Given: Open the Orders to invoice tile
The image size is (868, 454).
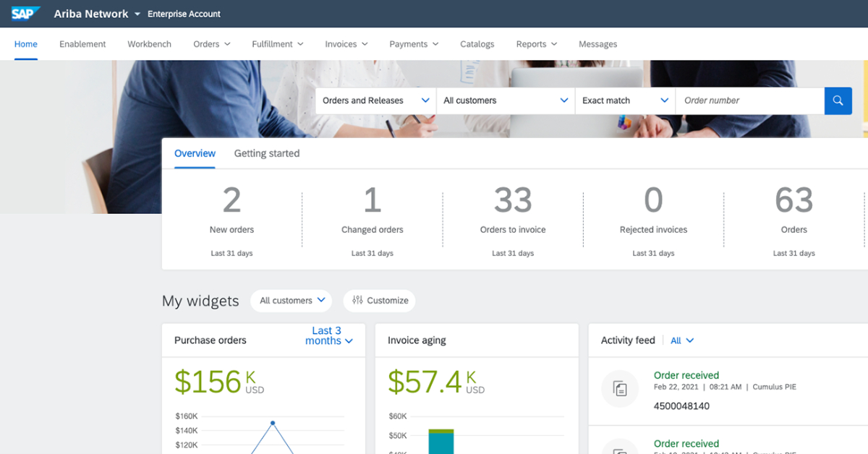Looking at the screenshot, I should click(x=513, y=220).
